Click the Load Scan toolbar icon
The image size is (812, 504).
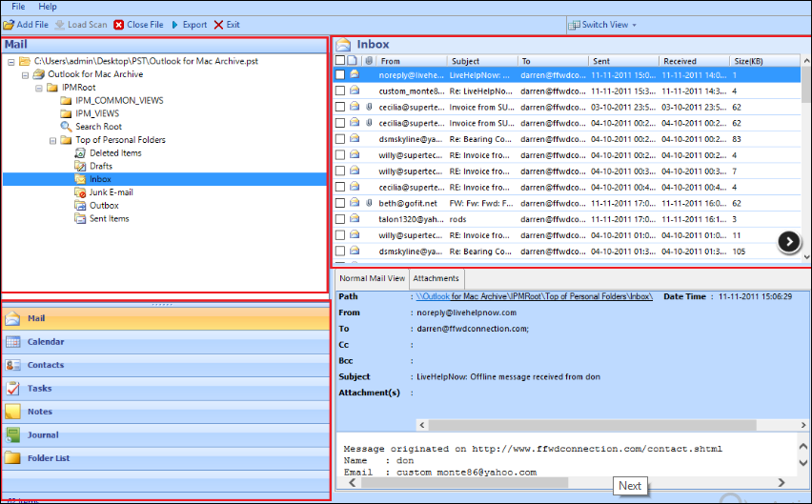tap(59, 25)
